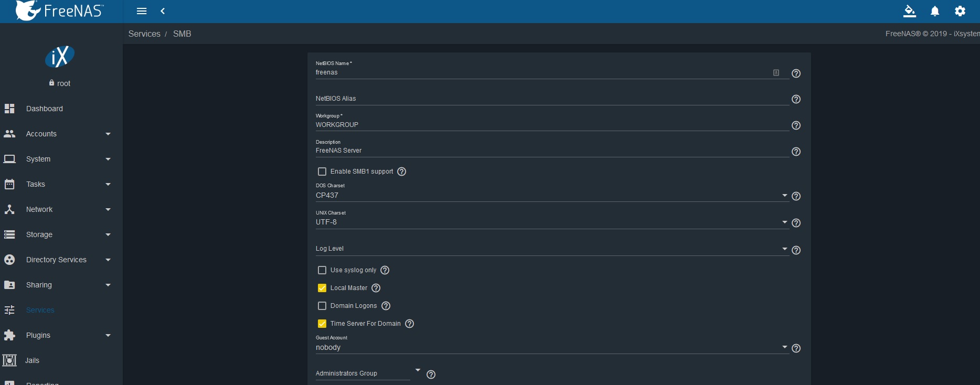Screen dimensions: 980x385
Task: Click the Jails icon
Action: click(x=9, y=360)
